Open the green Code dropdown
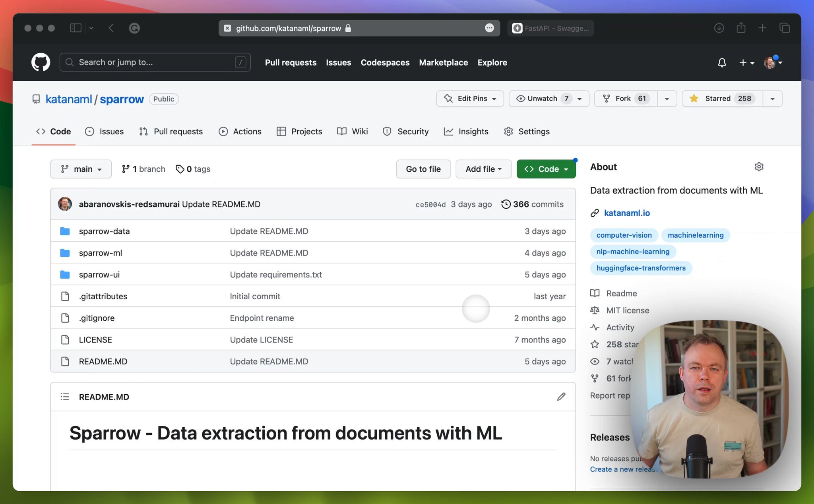 (546, 169)
